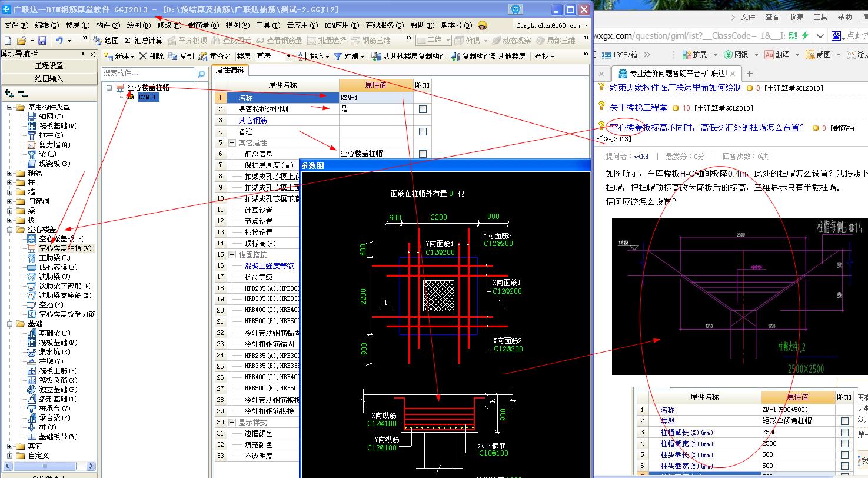The image size is (868, 478).
Task: Select 成孔芯模(E) tree item
Action: (x=53, y=267)
